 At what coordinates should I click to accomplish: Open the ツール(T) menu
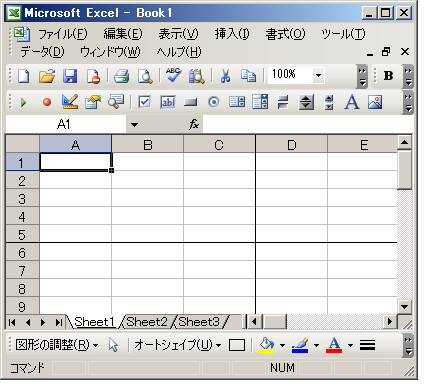click(x=343, y=34)
